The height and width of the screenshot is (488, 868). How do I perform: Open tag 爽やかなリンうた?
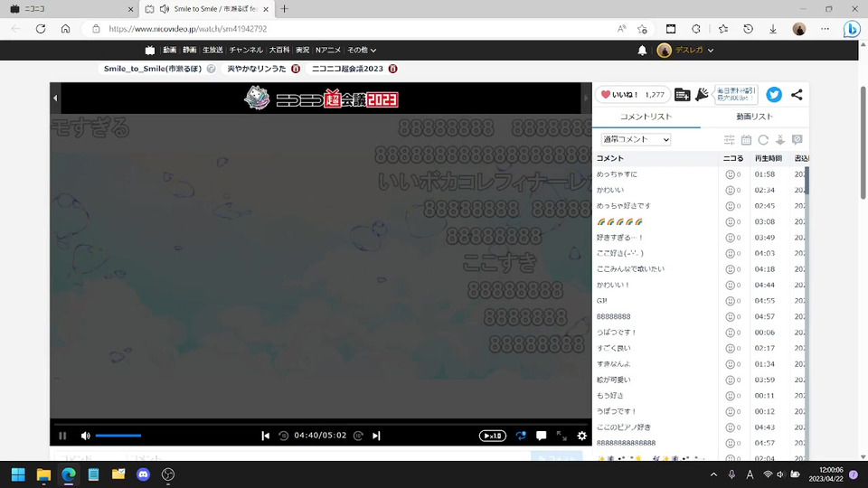pyautogui.click(x=257, y=69)
